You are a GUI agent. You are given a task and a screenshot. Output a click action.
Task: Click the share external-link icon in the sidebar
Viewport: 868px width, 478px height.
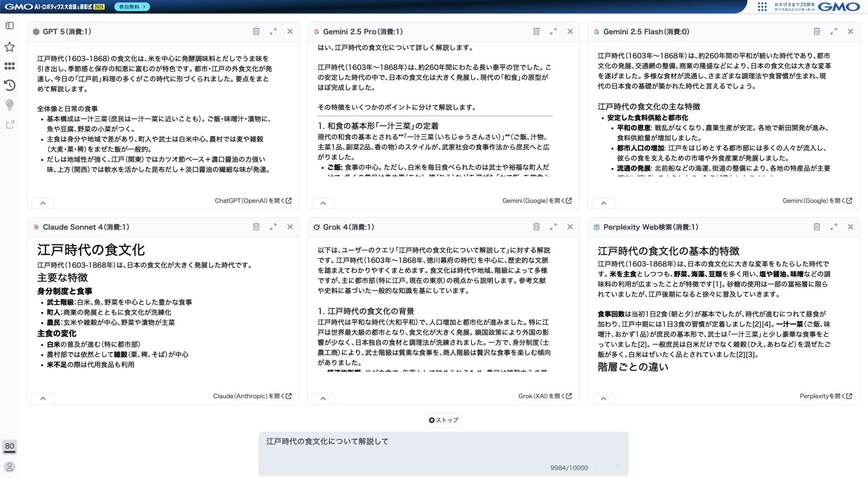[x=9, y=124]
